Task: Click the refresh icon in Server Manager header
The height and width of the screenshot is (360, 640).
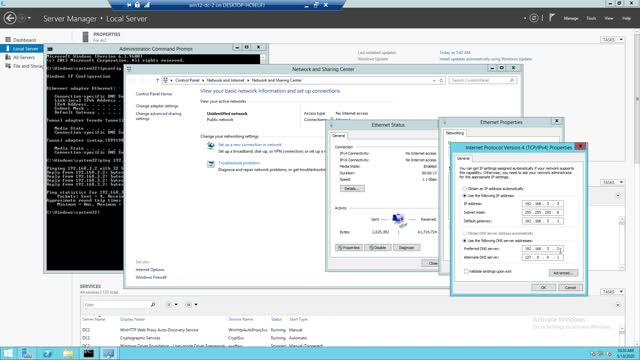Action: (533, 18)
